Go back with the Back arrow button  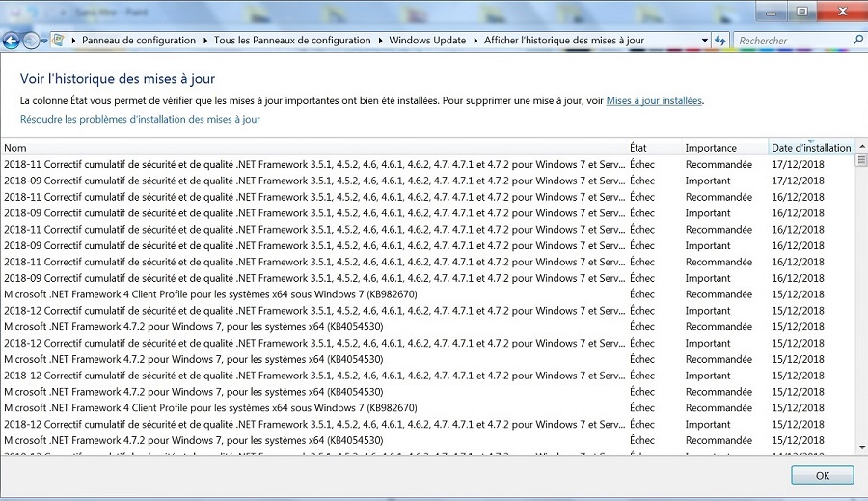pyautogui.click(x=11, y=41)
